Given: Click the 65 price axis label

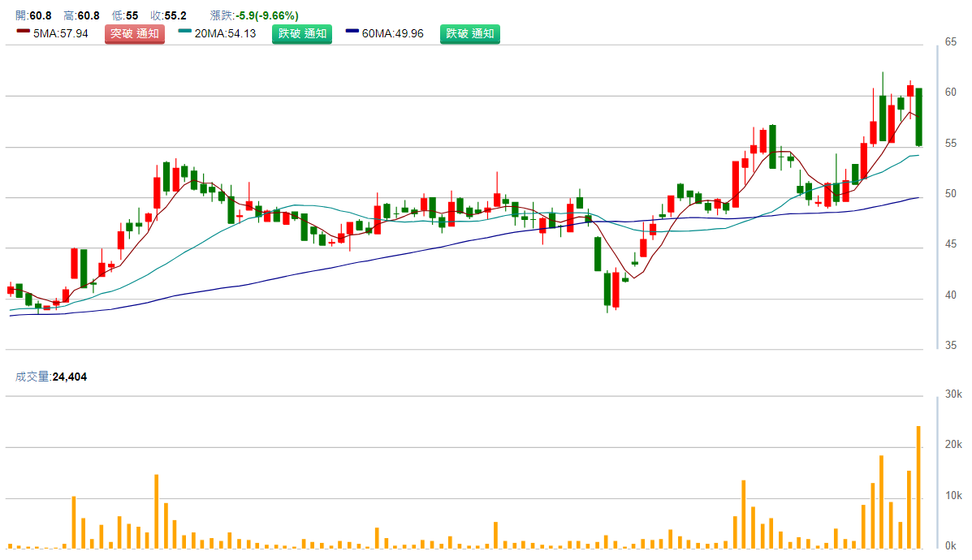Looking at the screenshot, I should click(950, 42).
